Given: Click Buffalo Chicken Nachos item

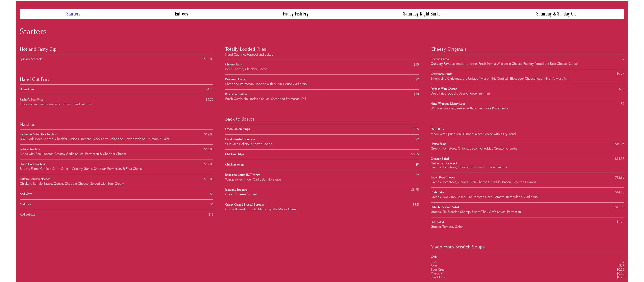Looking at the screenshot, I should click(x=35, y=179).
